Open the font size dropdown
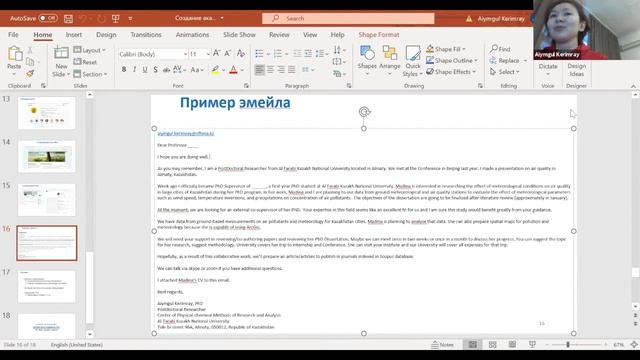 click(208, 54)
